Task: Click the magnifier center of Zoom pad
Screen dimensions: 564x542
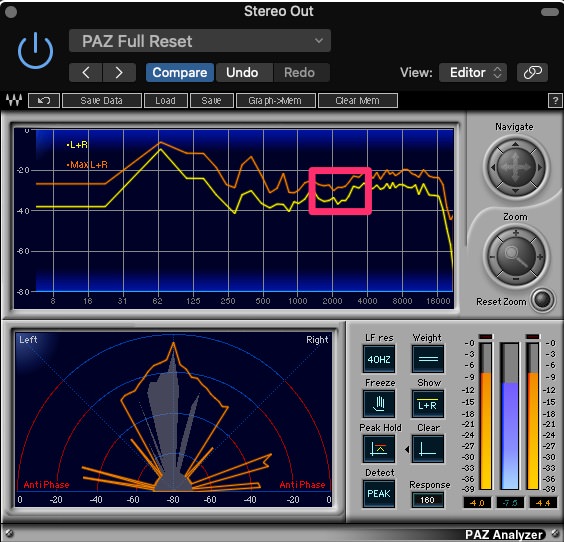Action: [516, 256]
